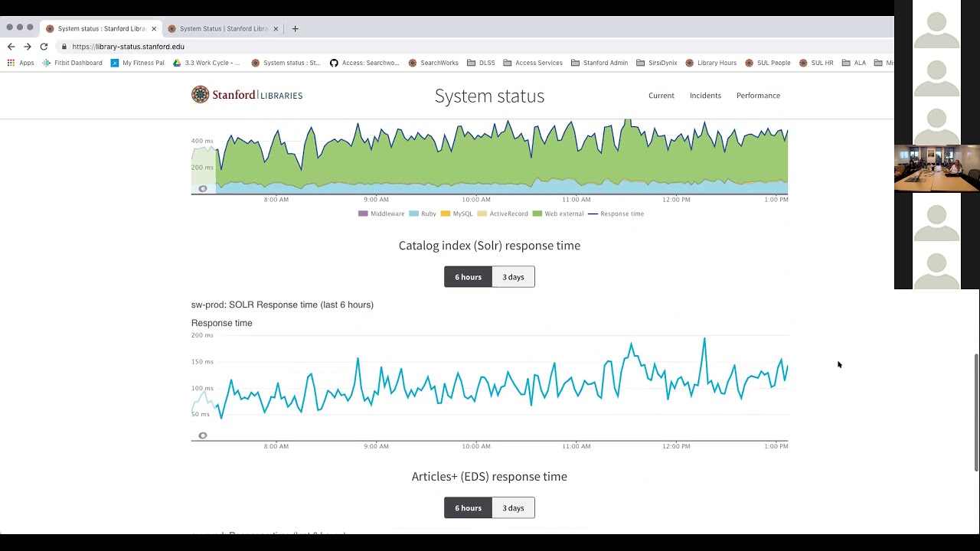Go to the Performance page
Screen dimensions: 980x551
point(758,95)
